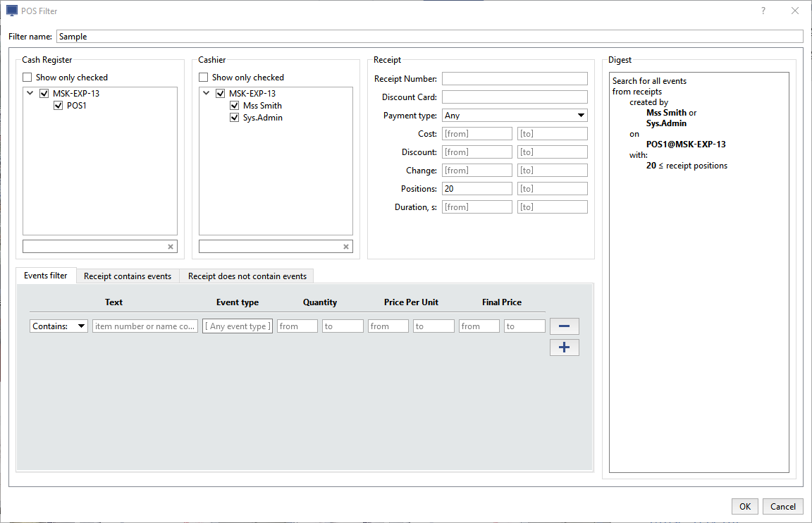
Task: Collapse MSK-EXP-13 node in Cash Register tree
Action: (30, 93)
